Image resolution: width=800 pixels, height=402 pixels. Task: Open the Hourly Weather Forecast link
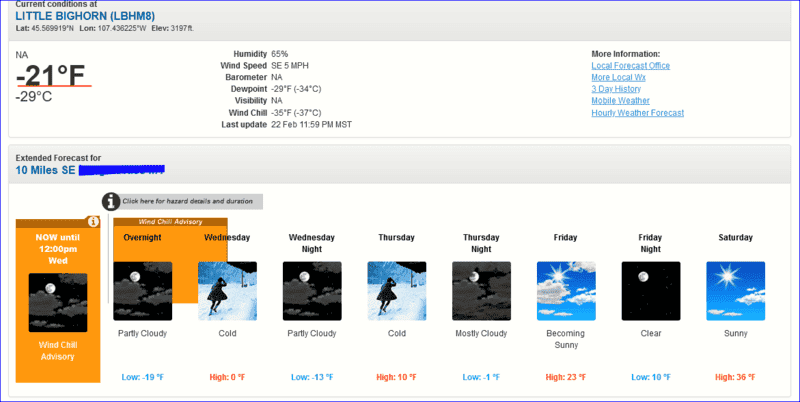tap(637, 113)
